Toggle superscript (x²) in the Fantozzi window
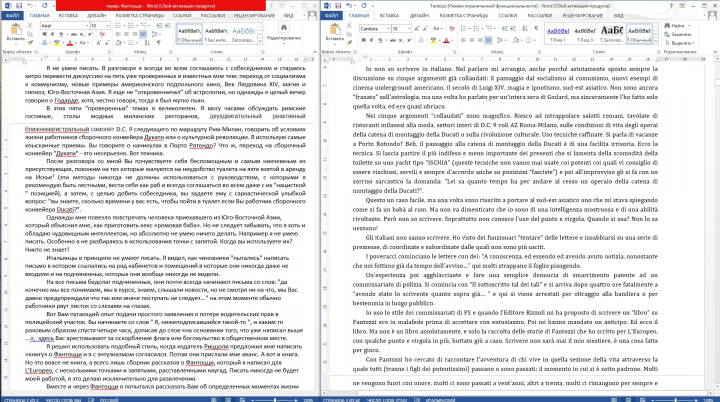Screen dimensions: 720x402 [x=409, y=40]
